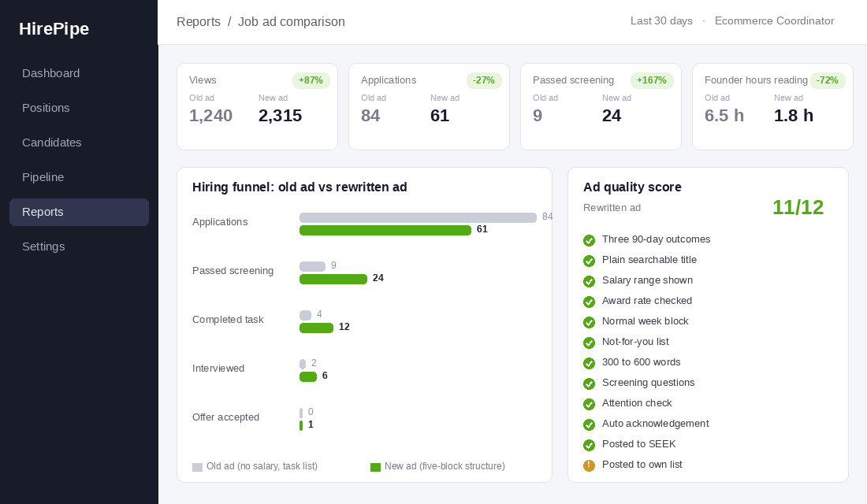Screen dimensions: 867x504
Task: Click the Ad quality score heading
Action: [633, 187]
